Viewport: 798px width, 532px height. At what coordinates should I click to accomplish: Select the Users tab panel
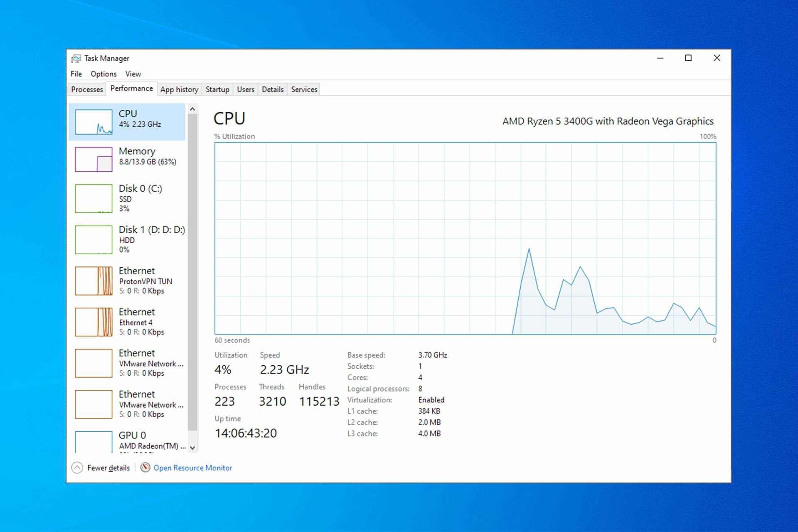click(x=245, y=89)
